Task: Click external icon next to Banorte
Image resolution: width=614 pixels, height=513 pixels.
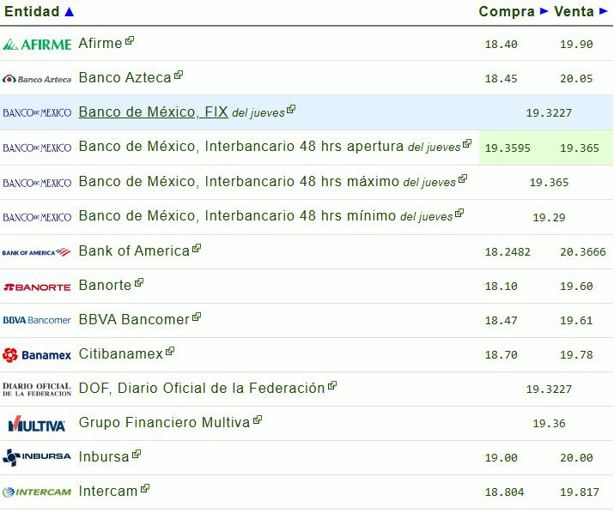Action: [139, 282]
